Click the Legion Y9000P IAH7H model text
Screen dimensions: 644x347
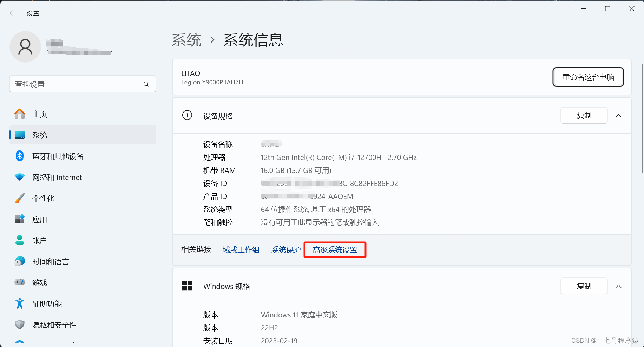point(212,82)
